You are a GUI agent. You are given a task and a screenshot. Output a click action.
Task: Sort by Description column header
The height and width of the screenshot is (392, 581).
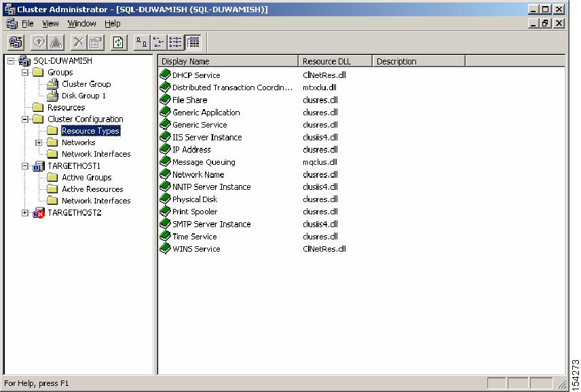coord(419,62)
